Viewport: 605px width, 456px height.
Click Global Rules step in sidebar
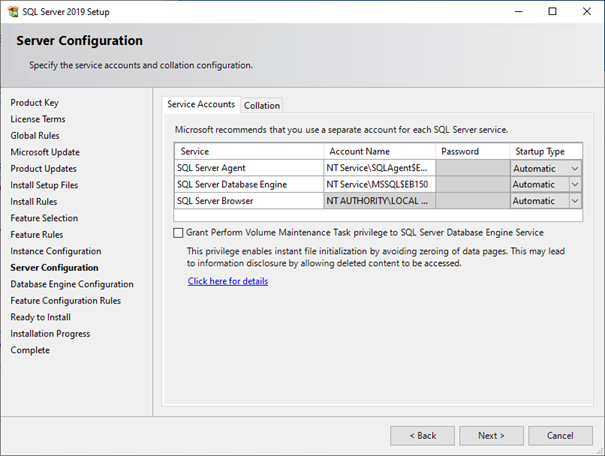35,136
